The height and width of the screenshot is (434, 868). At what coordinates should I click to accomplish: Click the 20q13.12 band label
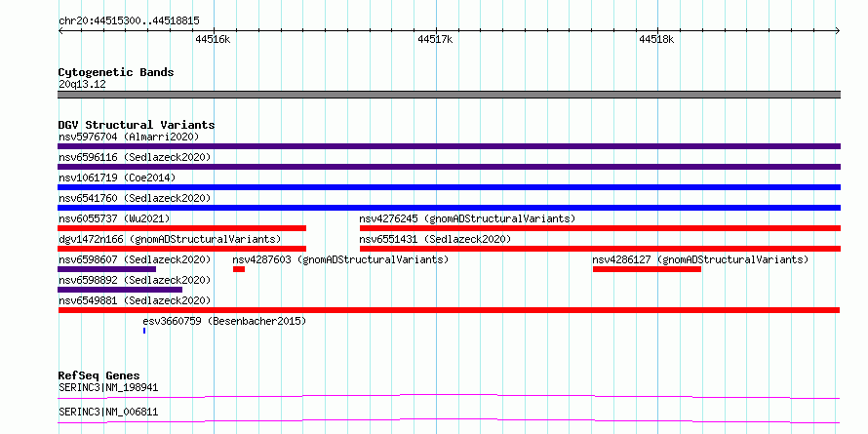click(x=82, y=85)
